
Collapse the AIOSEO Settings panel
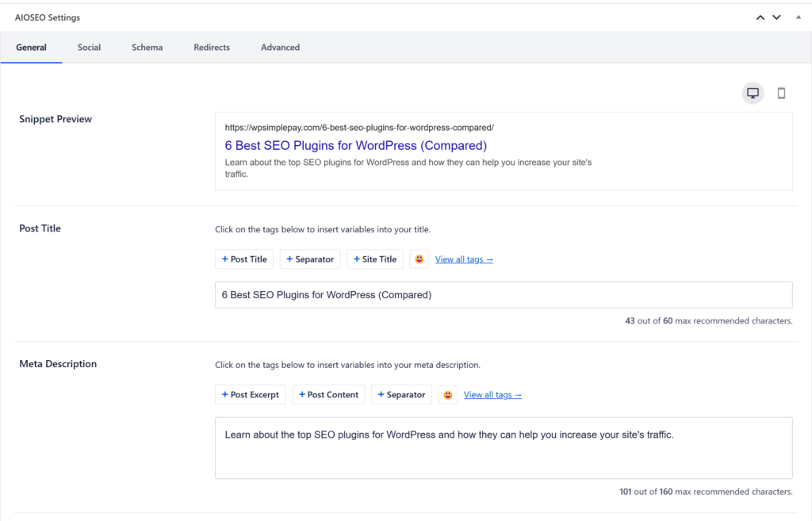coord(799,17)
